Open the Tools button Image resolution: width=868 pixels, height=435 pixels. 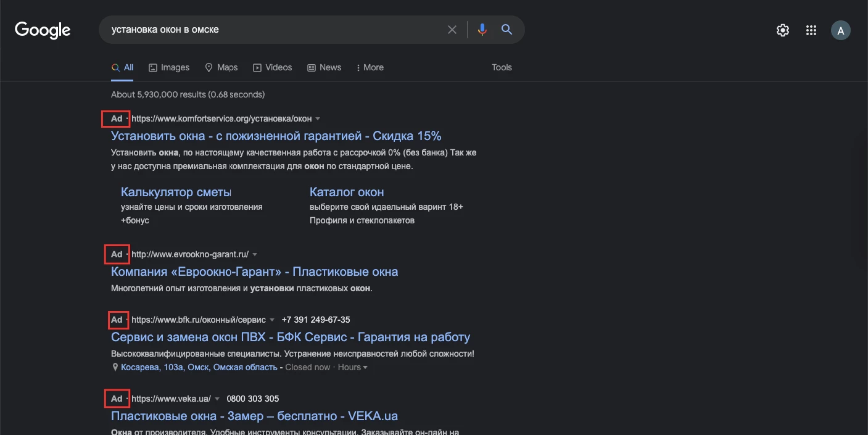502,67
